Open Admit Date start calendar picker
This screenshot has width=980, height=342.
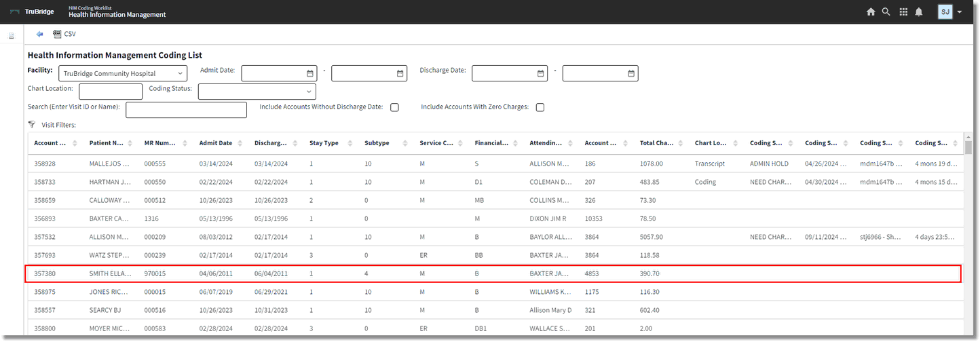[310, 73]
